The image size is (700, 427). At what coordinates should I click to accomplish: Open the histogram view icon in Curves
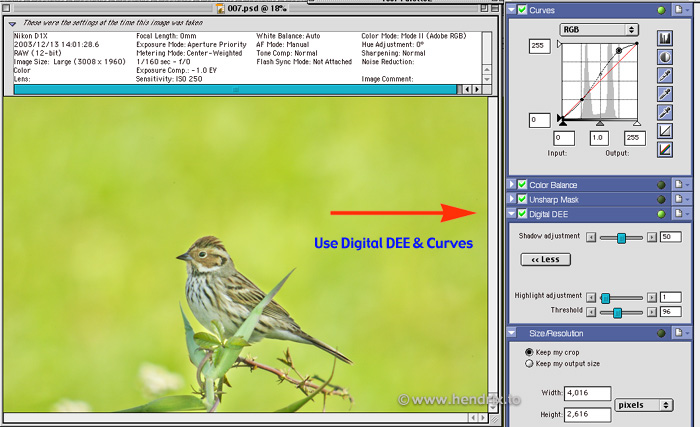pos(665,38)
